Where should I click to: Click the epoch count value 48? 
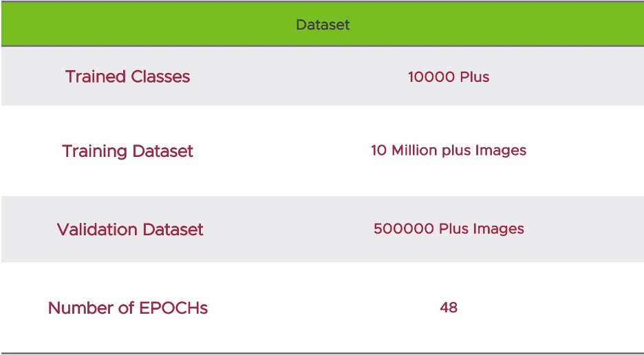pos(449,307)
